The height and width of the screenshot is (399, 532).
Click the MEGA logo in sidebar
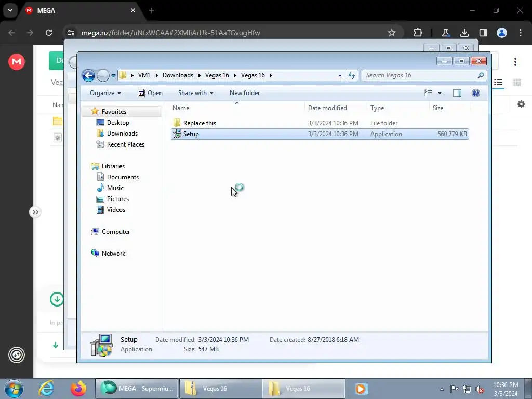17,62
